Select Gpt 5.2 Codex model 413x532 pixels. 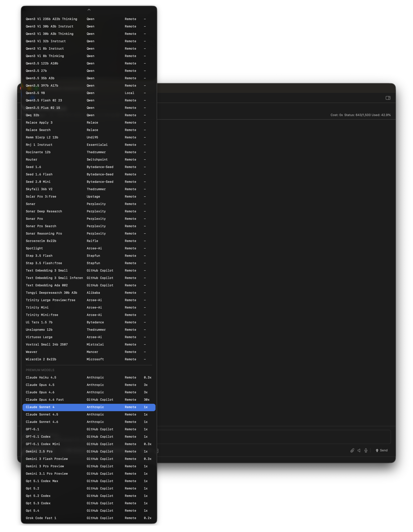89,496
